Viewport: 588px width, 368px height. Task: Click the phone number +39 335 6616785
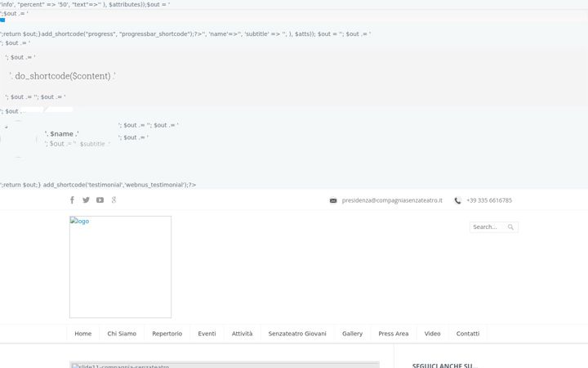pyautogui.click(x=489, y=200)
